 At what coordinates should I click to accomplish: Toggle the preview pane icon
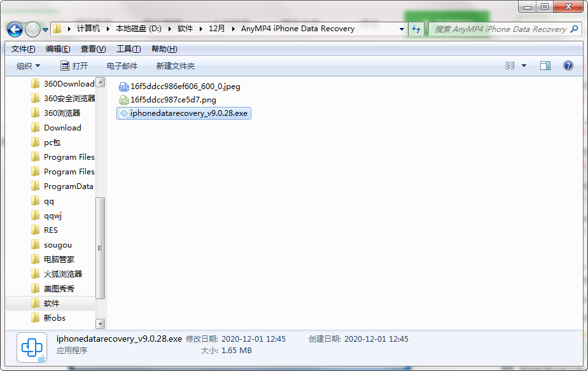point(545,66)
